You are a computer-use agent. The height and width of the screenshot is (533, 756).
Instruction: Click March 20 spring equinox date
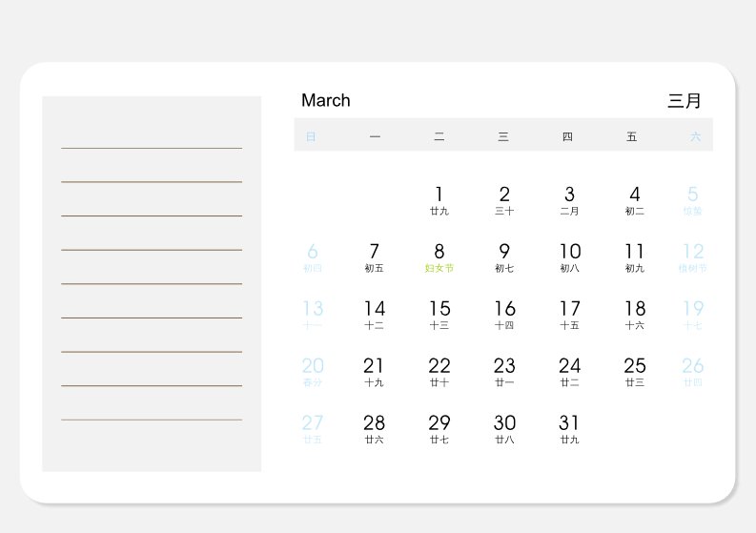click(x=313, y=372)
